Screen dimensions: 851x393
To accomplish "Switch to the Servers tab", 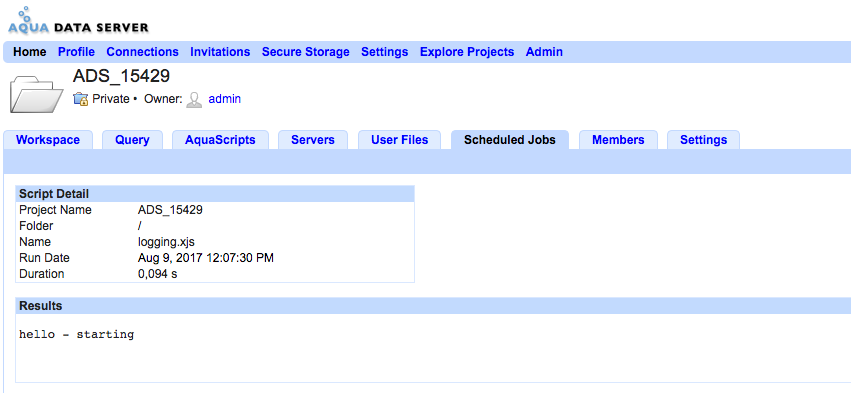I will pyautogui.click(x=313, y=140).
